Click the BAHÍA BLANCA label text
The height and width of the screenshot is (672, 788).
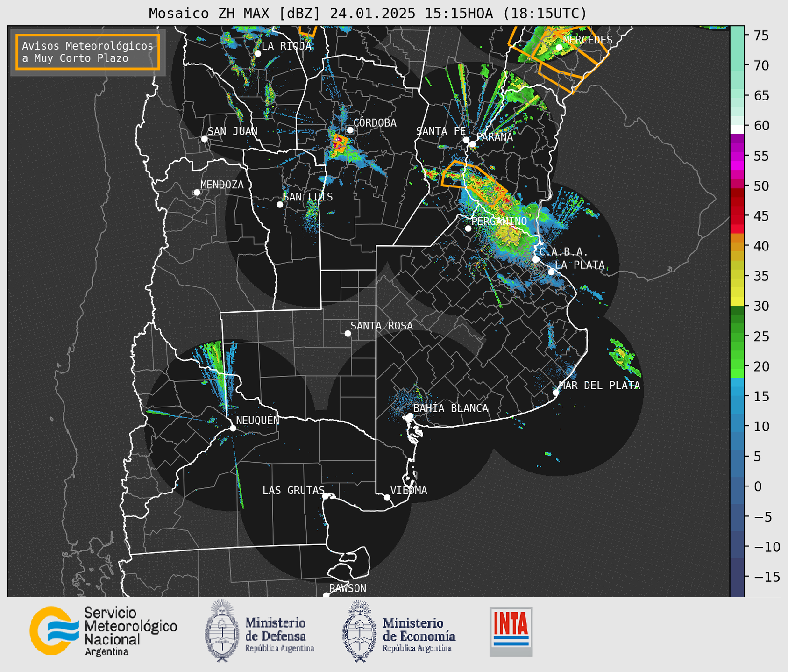coord(451,408)
